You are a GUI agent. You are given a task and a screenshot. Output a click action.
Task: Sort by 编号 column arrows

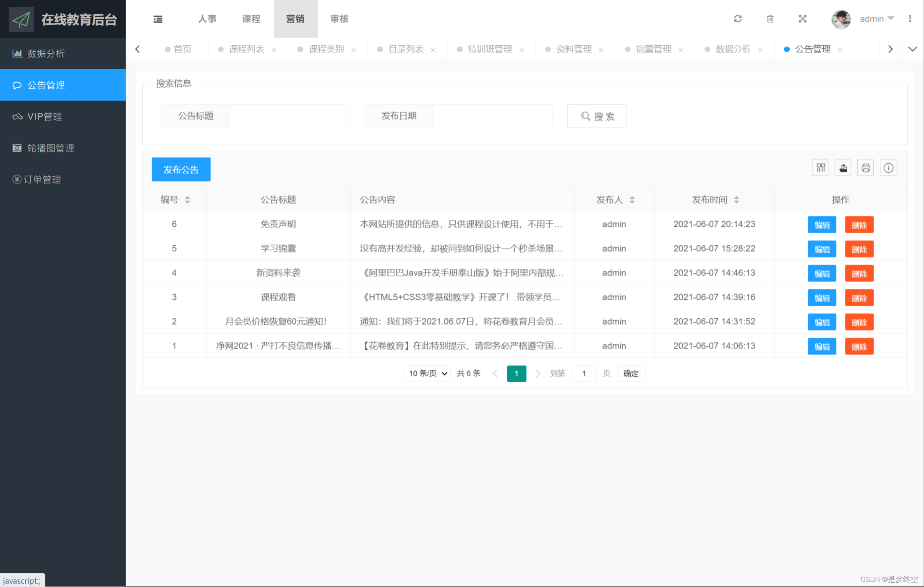pos(188,200)
